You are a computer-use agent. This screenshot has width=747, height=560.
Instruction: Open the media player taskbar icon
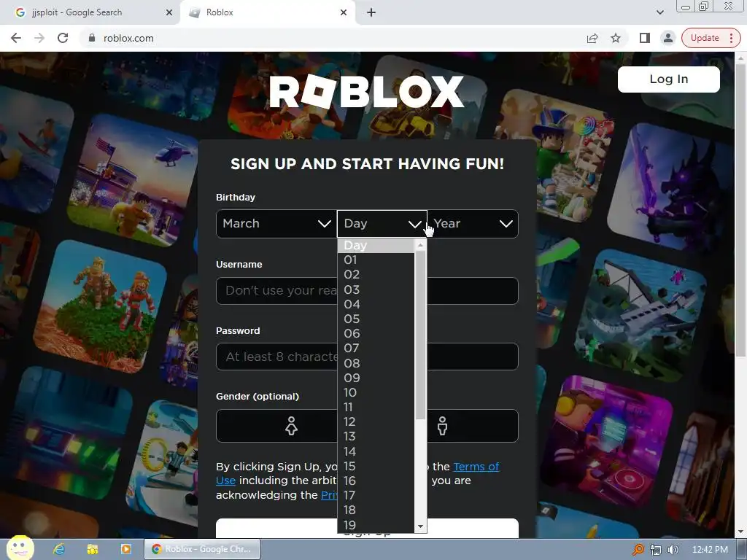pos(125,549)
